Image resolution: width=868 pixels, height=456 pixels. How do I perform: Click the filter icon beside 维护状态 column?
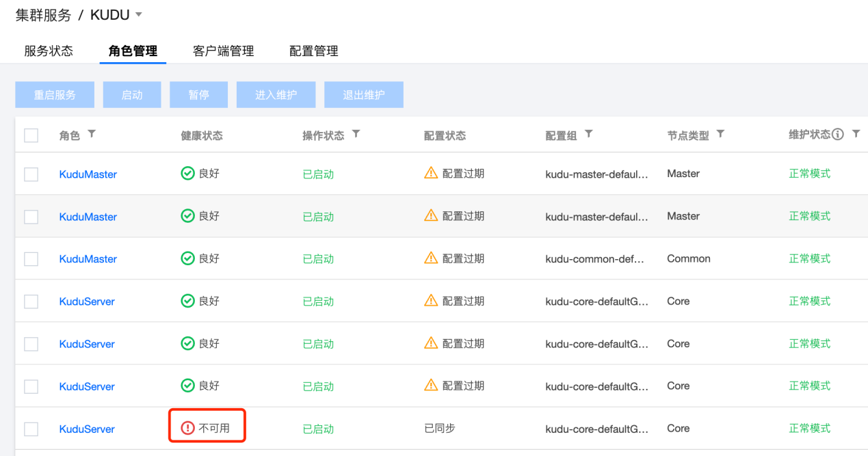click(856, 134)
